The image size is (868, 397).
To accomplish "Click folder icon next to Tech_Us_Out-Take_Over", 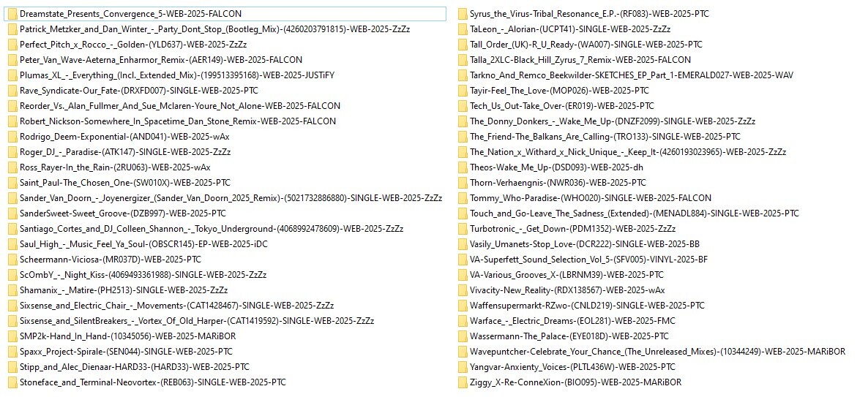I will [463, 105].
